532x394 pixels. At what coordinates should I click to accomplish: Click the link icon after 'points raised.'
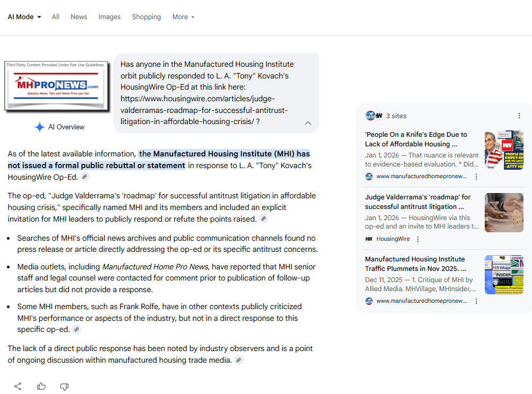point(264,219)
